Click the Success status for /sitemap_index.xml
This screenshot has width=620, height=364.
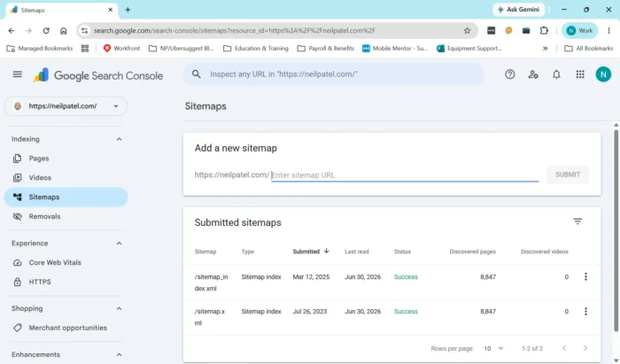coord(406,276)
